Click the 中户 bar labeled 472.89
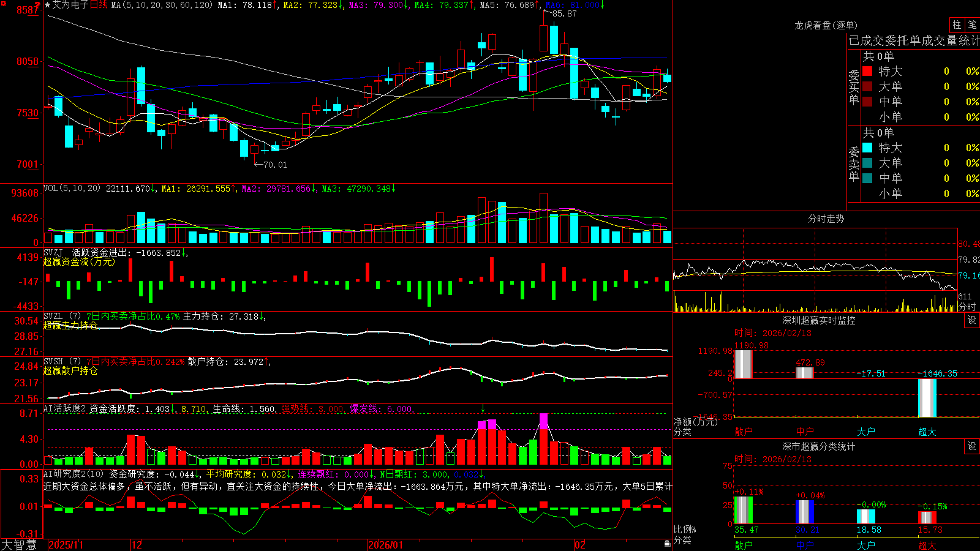 point(805,373)
